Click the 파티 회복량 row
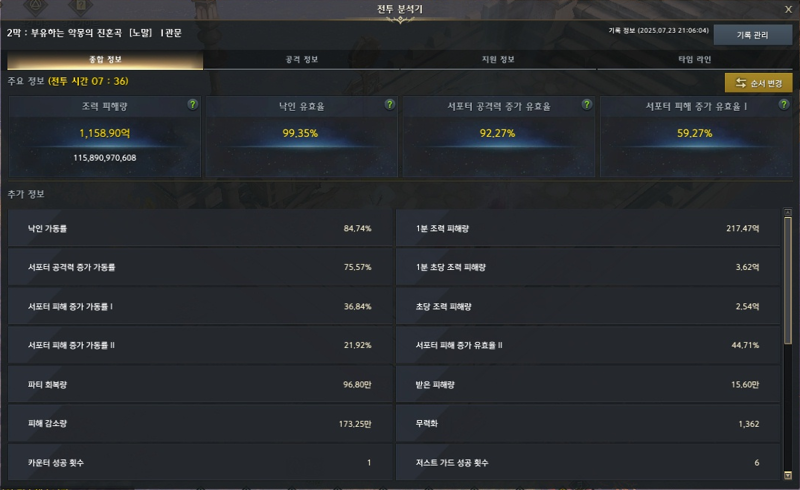The image size is (800, 490). coord(200,384)
